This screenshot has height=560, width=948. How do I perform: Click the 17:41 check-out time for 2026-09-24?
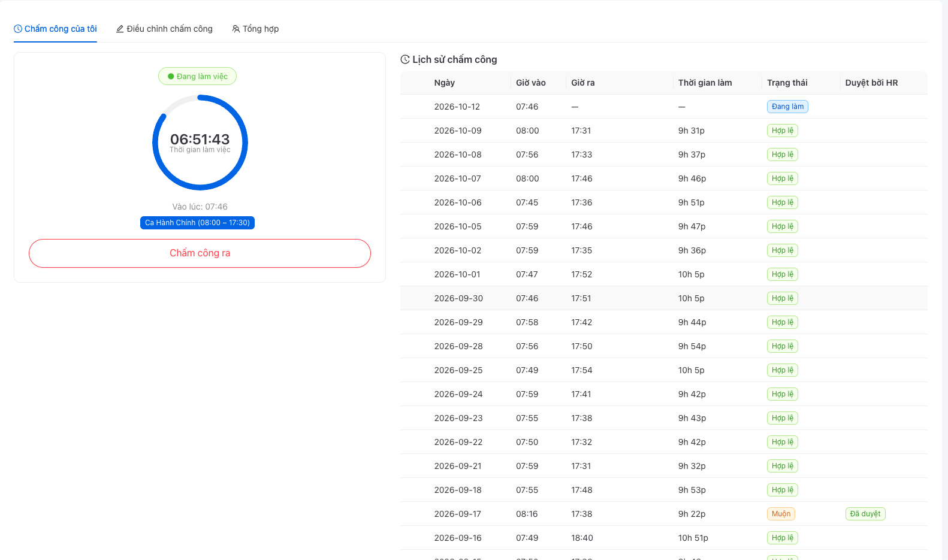pos(581,394)
